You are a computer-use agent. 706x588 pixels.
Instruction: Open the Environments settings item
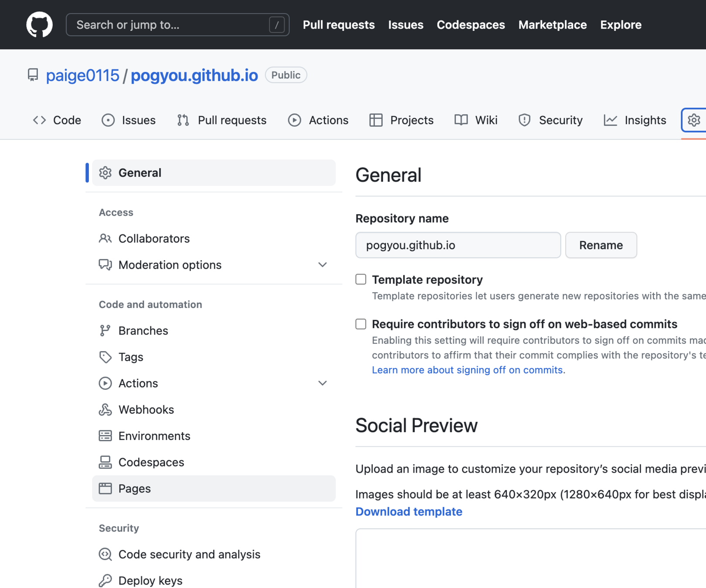tap(214, 436)
